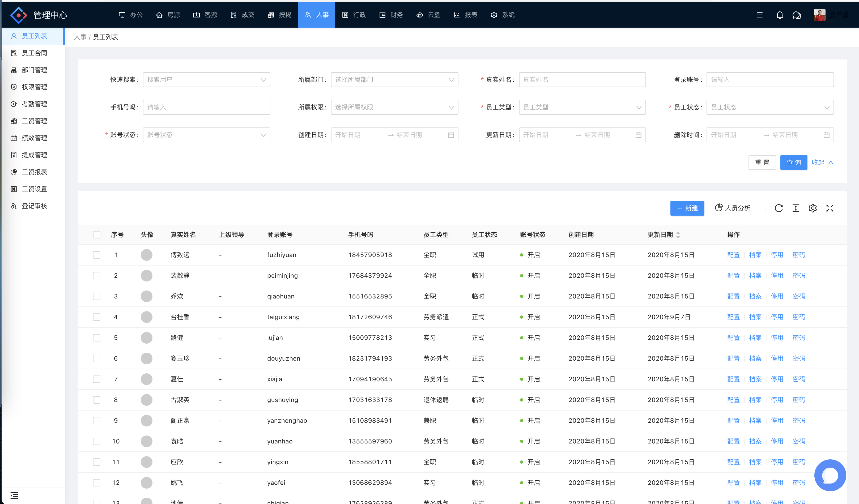Click the 新建 button
The image size is (859, 504).
click(x=687, y=208)
